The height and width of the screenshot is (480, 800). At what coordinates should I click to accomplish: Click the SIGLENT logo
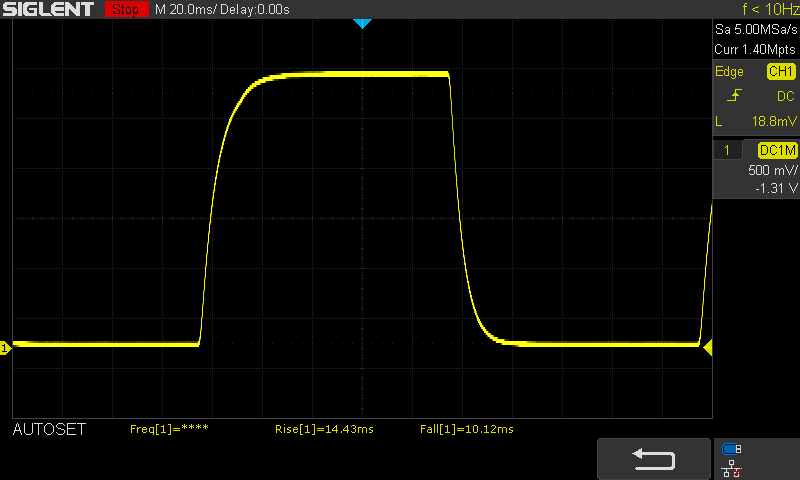pyautogui.click(x=48, y=9)
